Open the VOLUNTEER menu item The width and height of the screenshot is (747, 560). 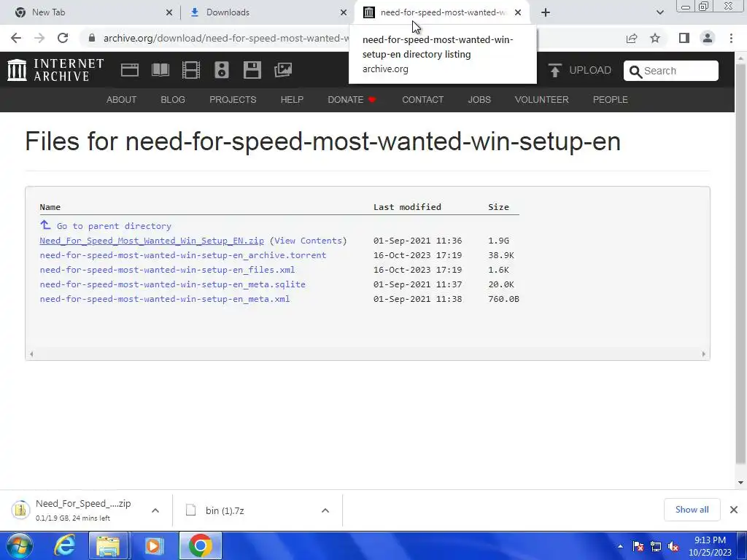pyautogui.click(x=542, y=99)
